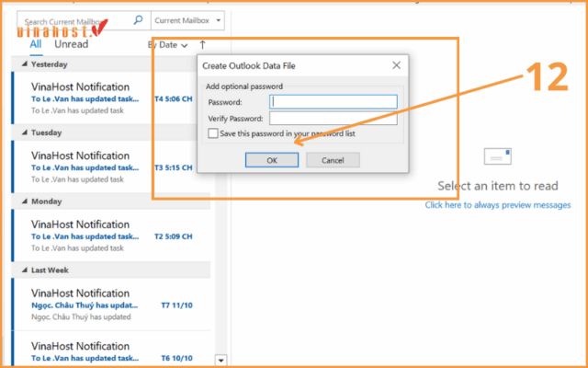Collapse the Tuesday message group

coord(23,132)
